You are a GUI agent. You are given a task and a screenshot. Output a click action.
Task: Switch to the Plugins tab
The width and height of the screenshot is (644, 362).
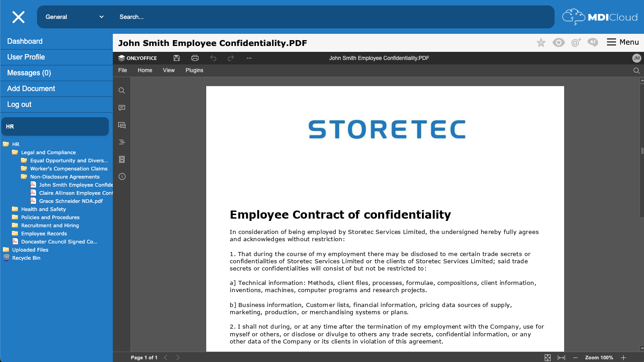tap(194, 70)
